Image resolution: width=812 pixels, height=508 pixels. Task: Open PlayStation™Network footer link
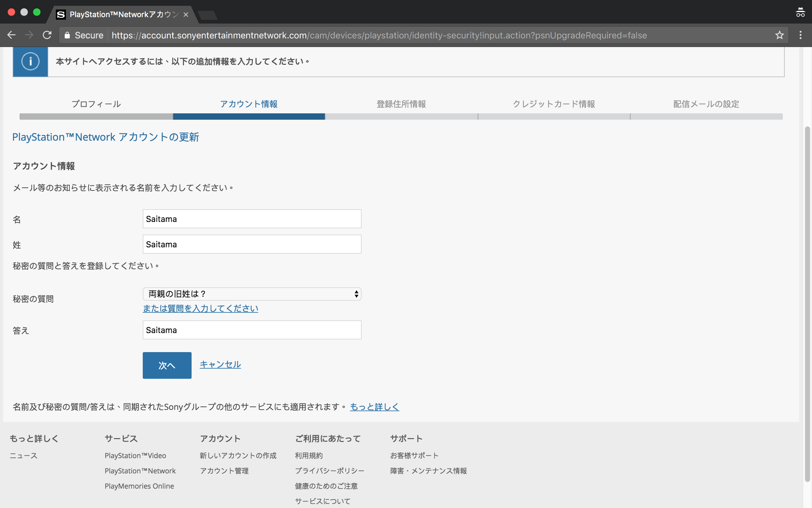140,471
